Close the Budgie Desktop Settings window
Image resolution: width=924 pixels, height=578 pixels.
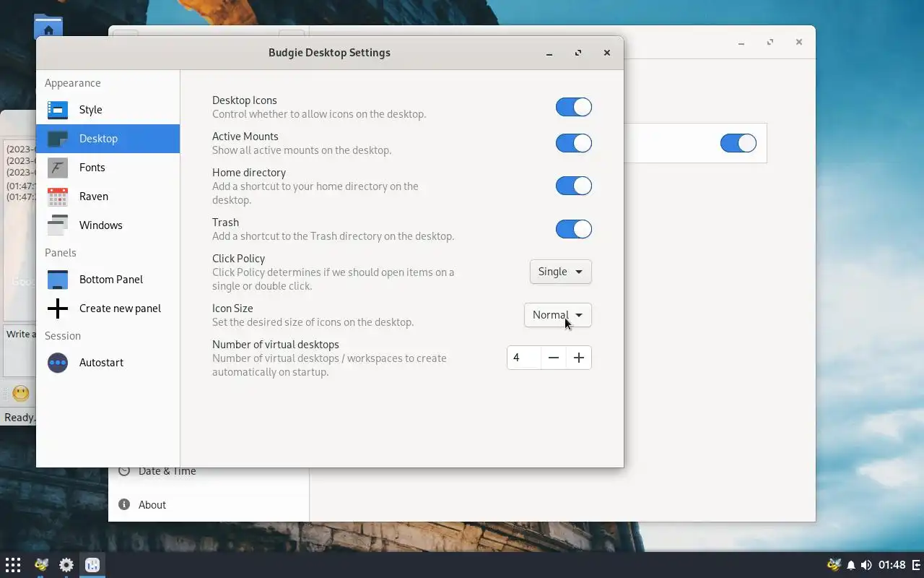tap(607, 53)
